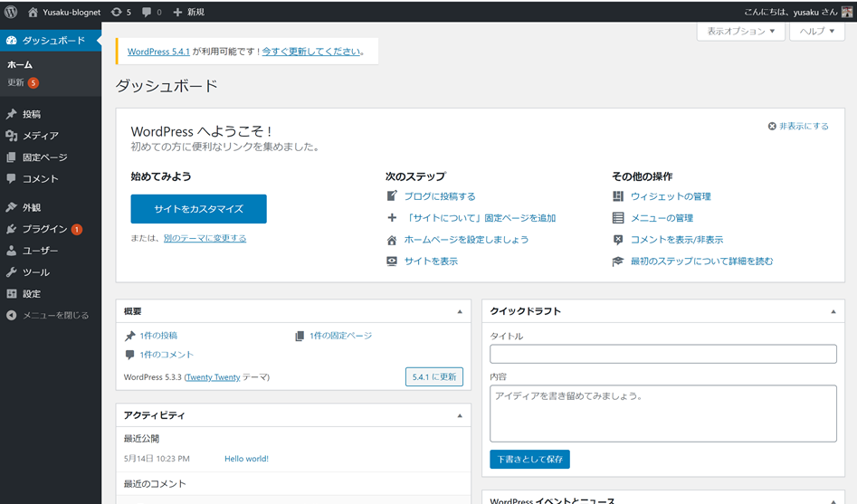Image resolution: width=857 pixels, height=504 pixels.
Task: Open the Hello world! post link
Action: point(246,459)
